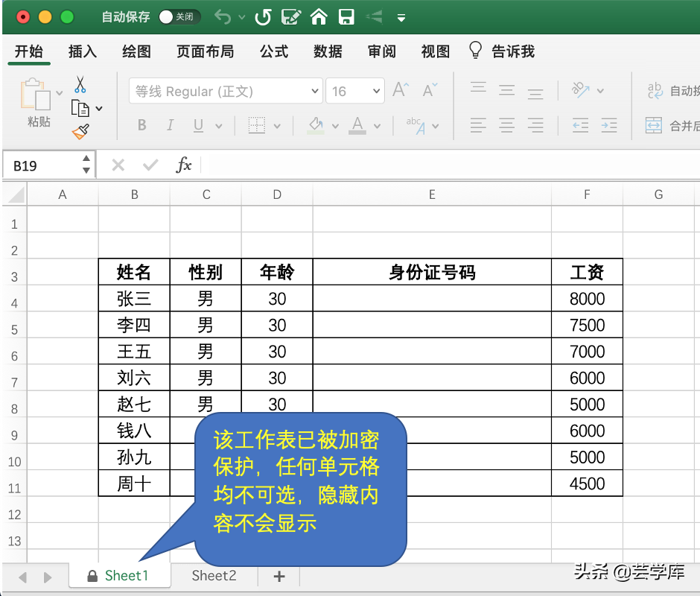Click the Save floppy disk icon
The height and width of the screenshot is (596, 700).
346,17
